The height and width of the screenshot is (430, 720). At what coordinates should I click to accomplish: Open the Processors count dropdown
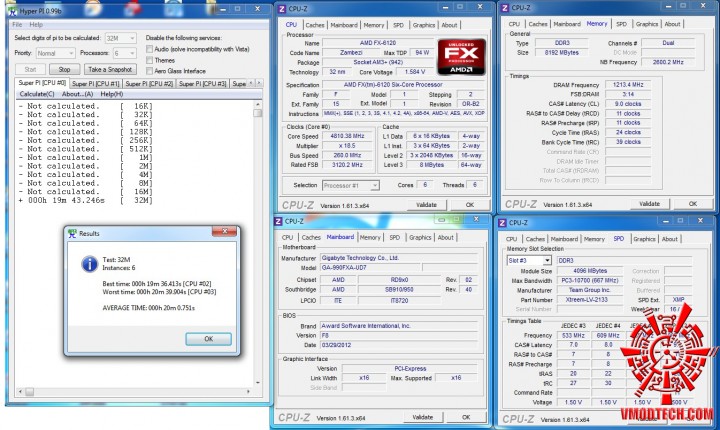click(x=124, y=53)
